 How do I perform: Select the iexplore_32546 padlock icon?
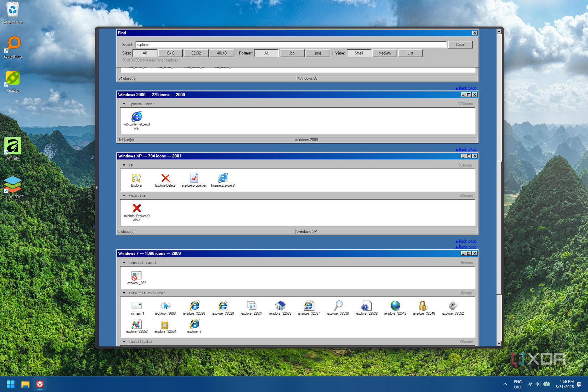[x=424, y=308]
